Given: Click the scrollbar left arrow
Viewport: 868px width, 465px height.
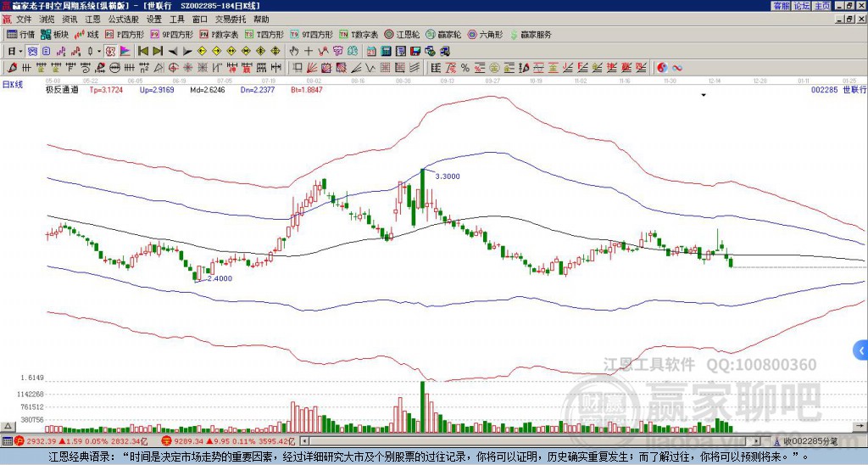Looking at the screenshot, I should 304,441.
